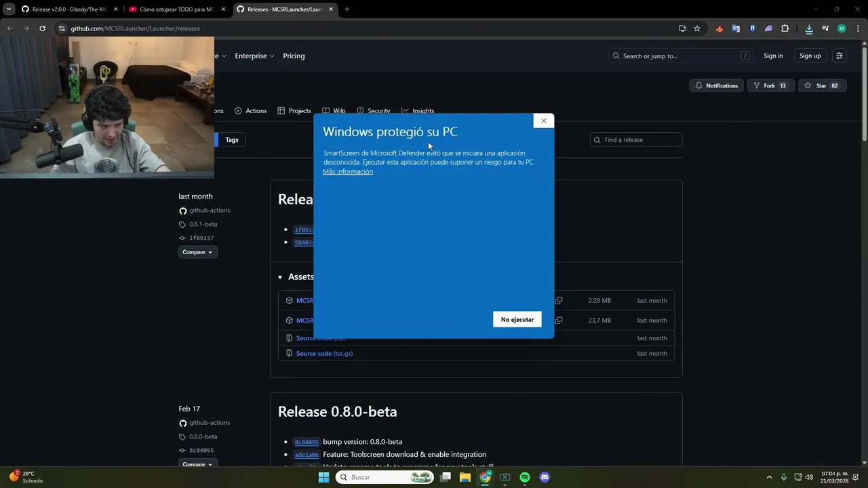Close the Windows SmartScreen dialog

(x=543, y=121)
